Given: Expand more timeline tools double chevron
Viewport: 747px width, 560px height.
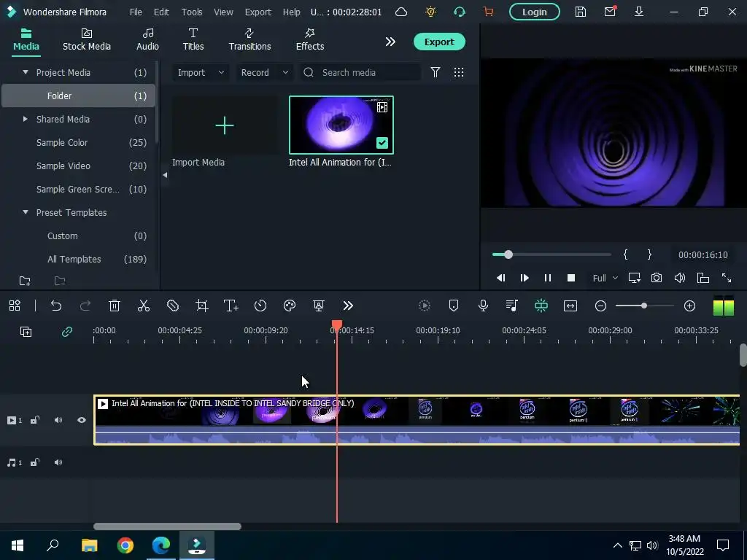Looking at the screenshot, I should click(x=348, y=306).
